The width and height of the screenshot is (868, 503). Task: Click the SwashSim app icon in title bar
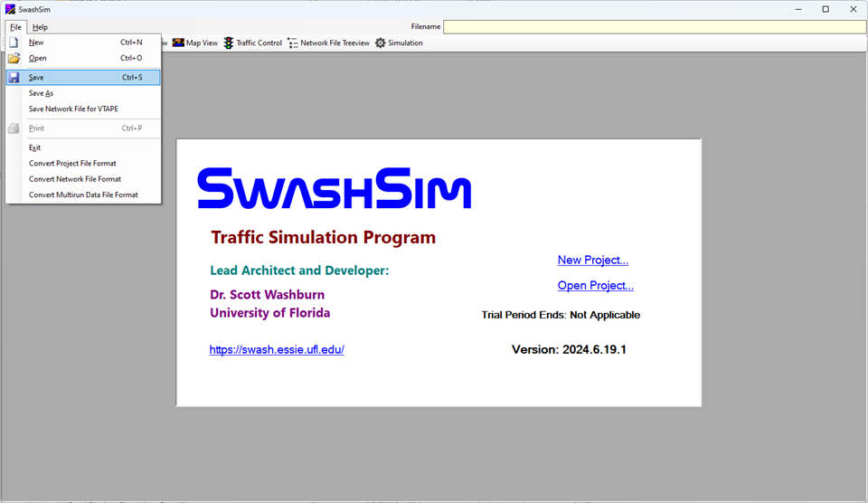click(x=10, y=9)
